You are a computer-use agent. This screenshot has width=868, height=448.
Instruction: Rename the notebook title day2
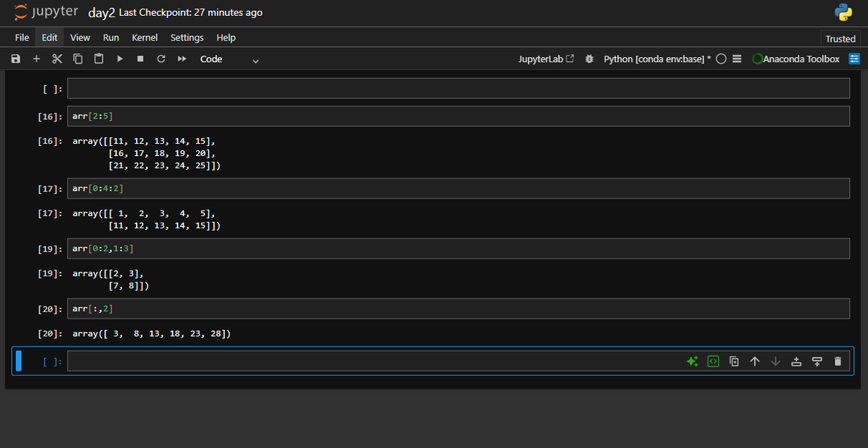[101, 13]
